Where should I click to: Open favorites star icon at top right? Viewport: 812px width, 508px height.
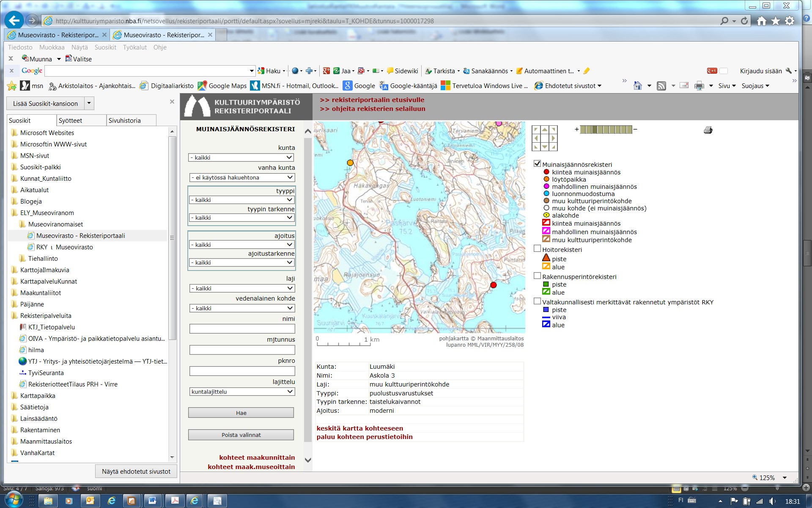tap(776, 21)
